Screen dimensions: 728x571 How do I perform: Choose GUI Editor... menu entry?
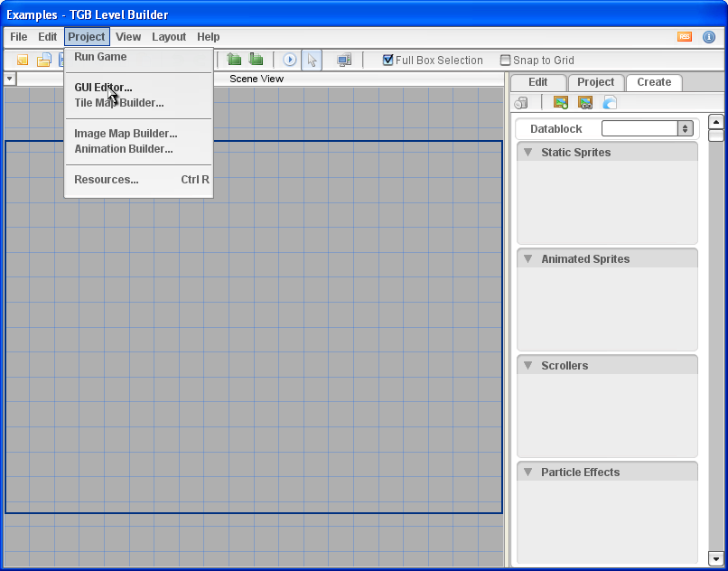click(x=138, y=88)
